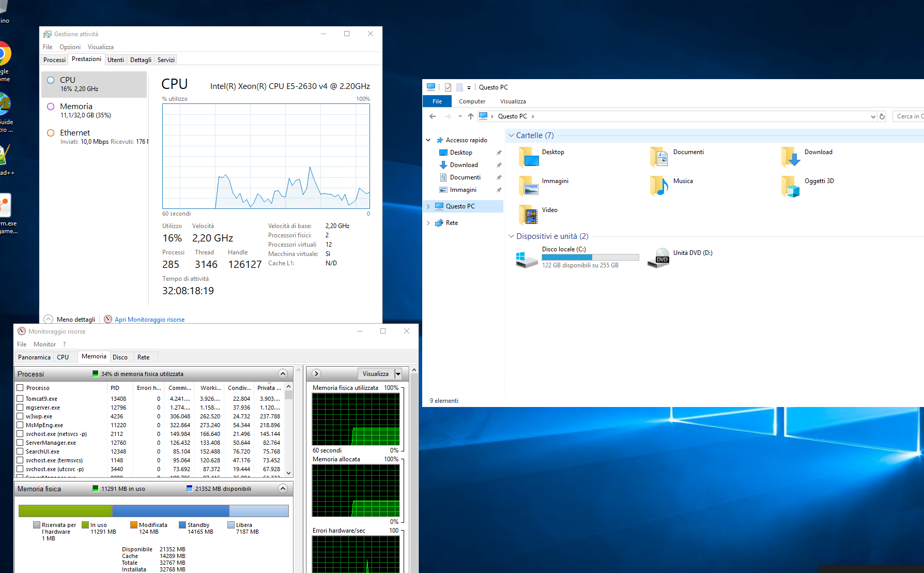Click the up-directory arrow in Explorer
924x573 pixels.
click(471, 116)
